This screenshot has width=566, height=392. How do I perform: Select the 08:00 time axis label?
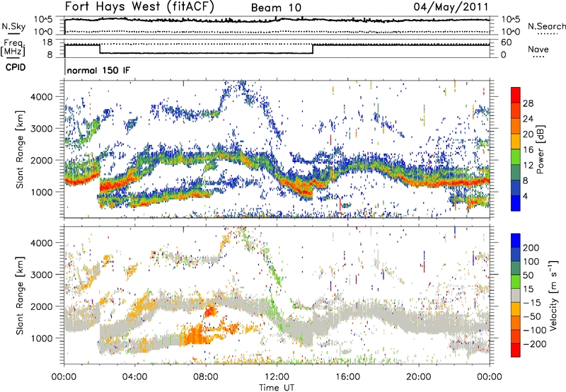[206, 376]
